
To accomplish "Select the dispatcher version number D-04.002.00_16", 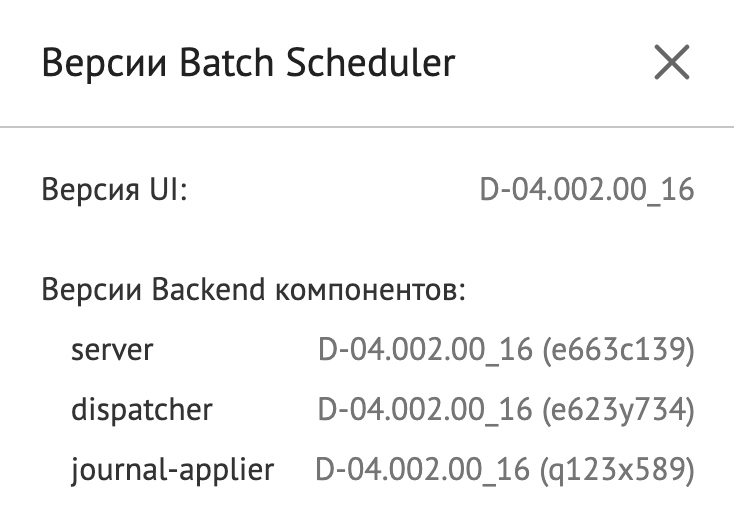I will 424,409.
